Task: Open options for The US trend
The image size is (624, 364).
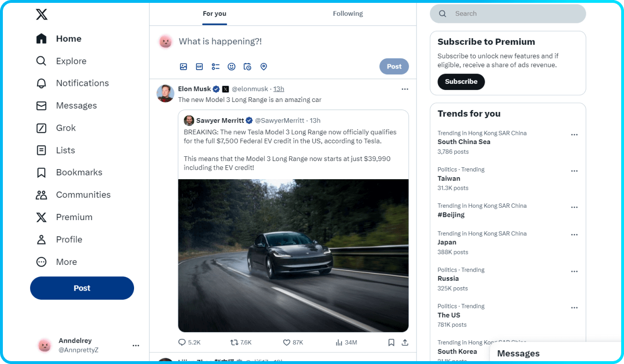Action: pyautogui.click(x=574, y=308)
